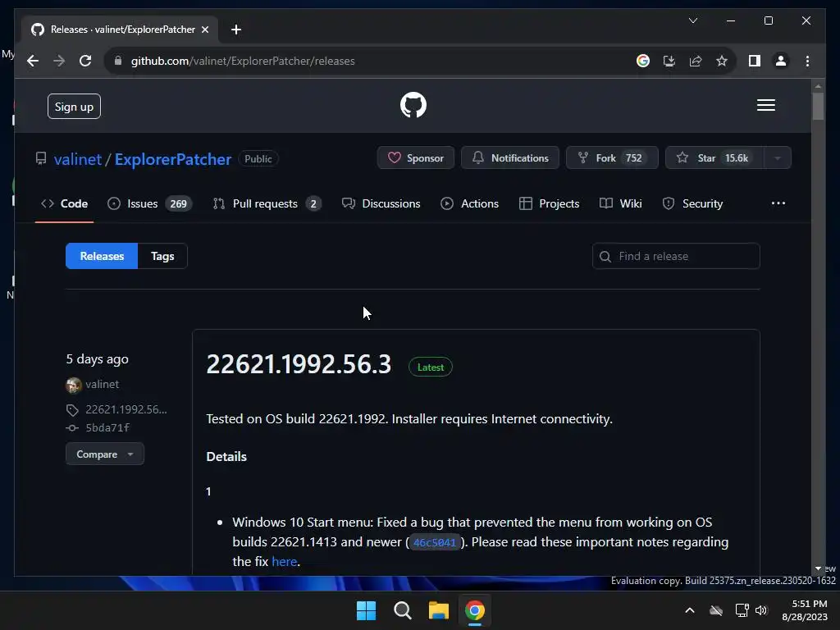Open the Security tab
The image size is (840, 630).
coord(692,203)
